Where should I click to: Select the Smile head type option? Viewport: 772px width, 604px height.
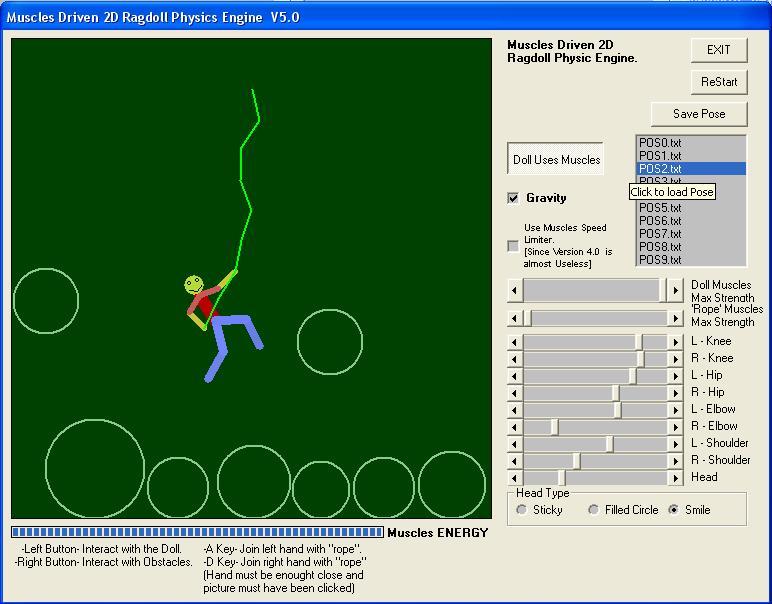click(x=674, y=510)
